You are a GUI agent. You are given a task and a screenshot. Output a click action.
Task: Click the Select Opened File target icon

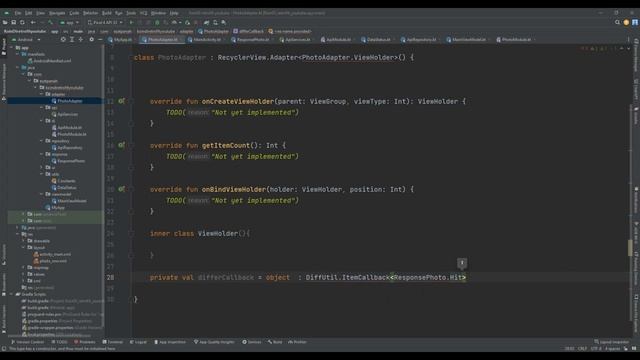pyautogui.click(x=63, y=40)
